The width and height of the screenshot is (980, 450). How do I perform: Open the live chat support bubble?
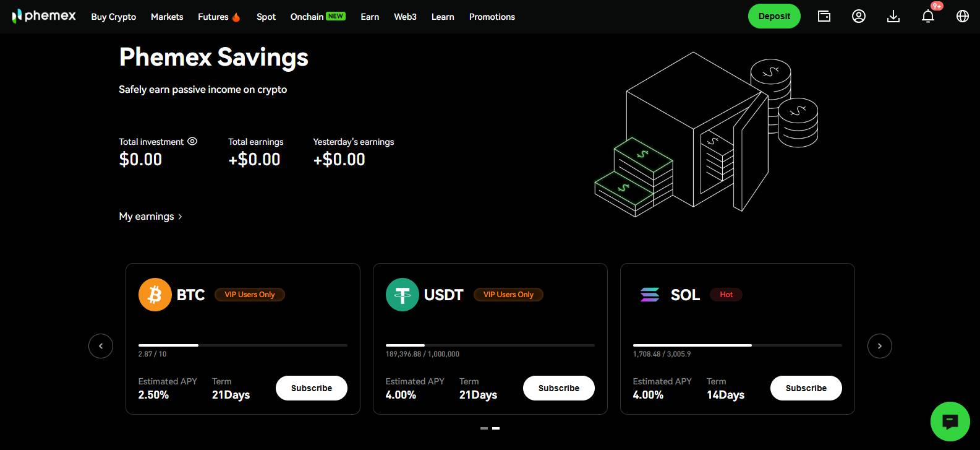pos(950,422)
